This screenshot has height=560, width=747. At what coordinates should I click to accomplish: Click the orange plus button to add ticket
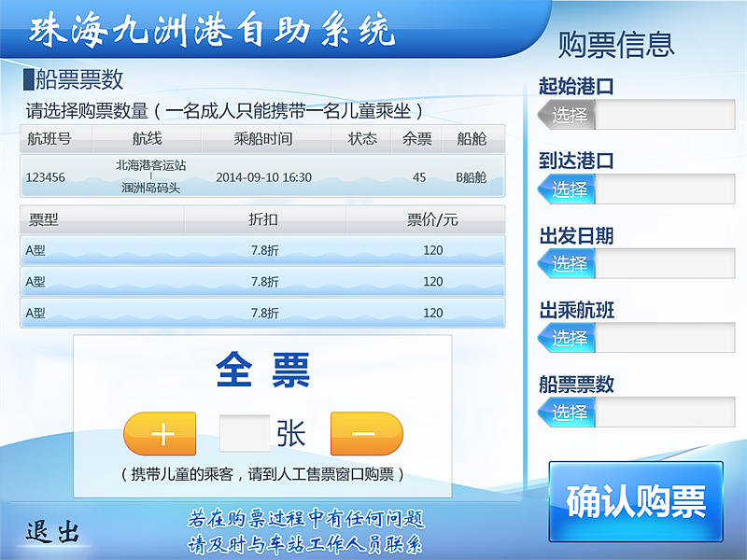click(x=160, y=433)
